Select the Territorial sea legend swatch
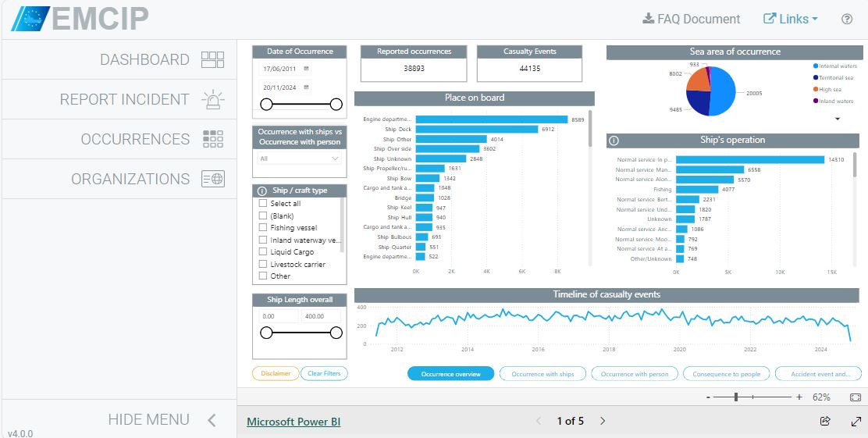The height and width of the screenshot is (438, 868). [x=816, y=77]
